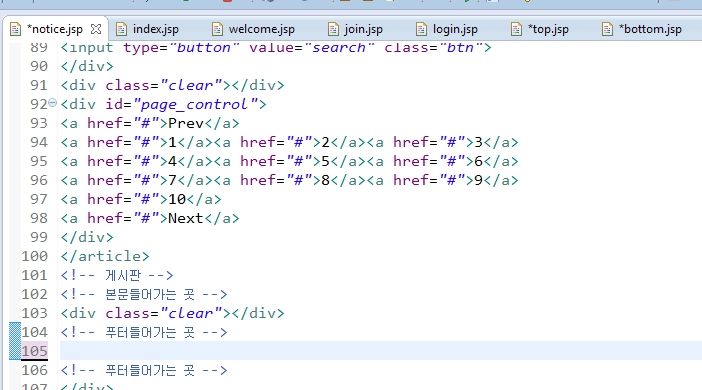Click the index.jsp file icon
The width and height of the screenshot is (702, 390).
(121, 30)
